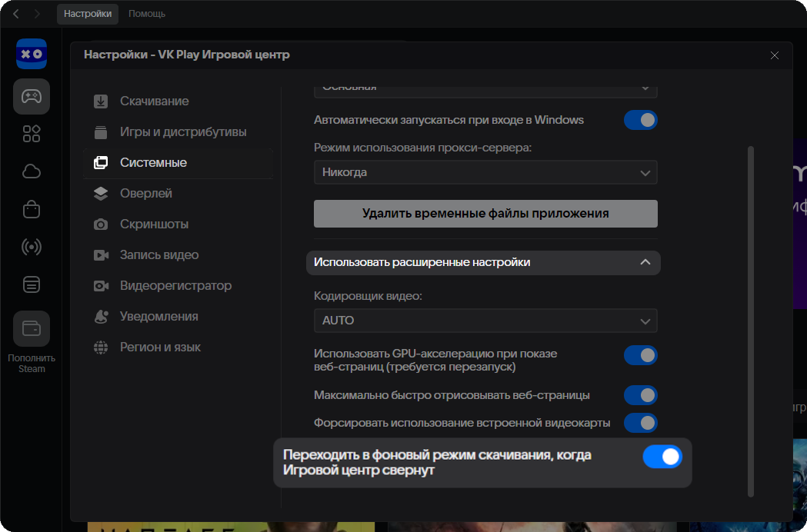Expand the video encoder AUTO dropdown
The image size is (807, 532).
coord(485,321)
